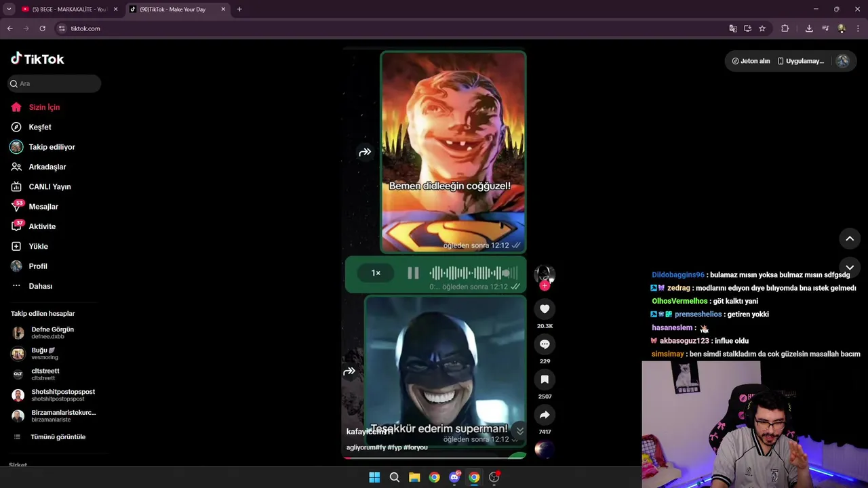Image resolution: width=868 pixels, height=488 pixels.
Task: Open CANLI Yayın page
Action: click(50, 186)
